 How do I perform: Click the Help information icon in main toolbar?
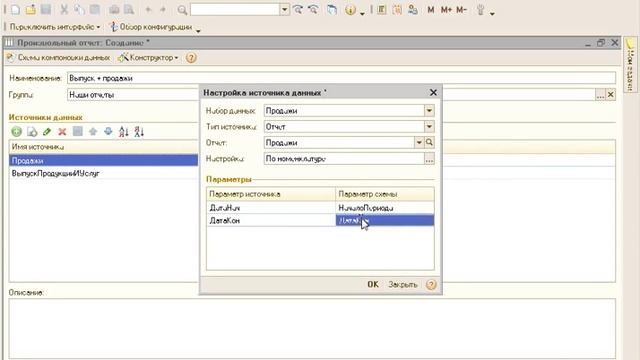click(x=350, y=10)
